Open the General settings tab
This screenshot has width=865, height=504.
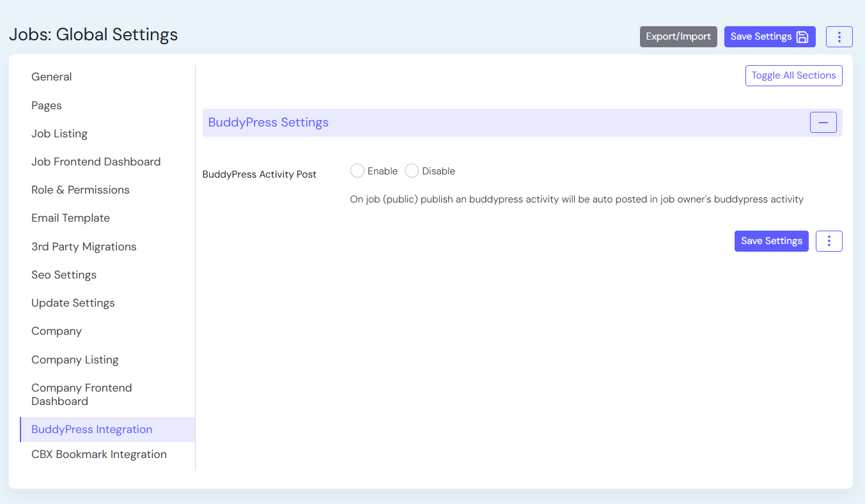52,77
